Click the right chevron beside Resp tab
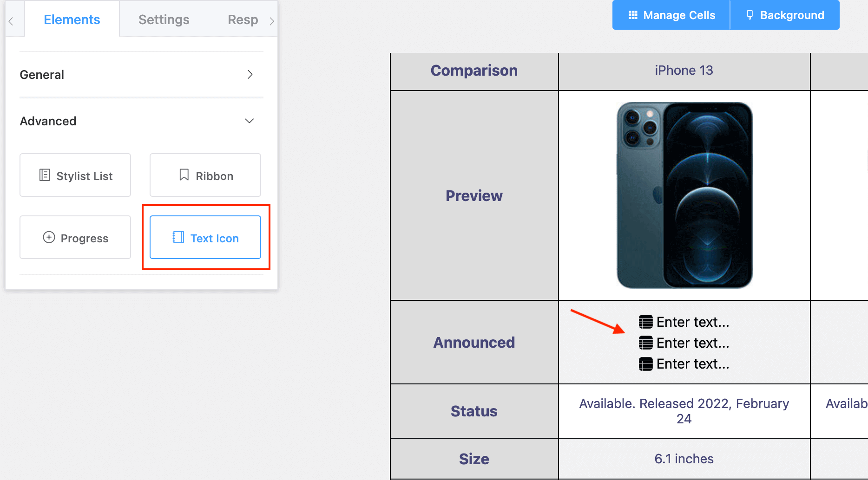Image resolution: width=868 pixels, height=480 pixels. (x=272, y=19)
